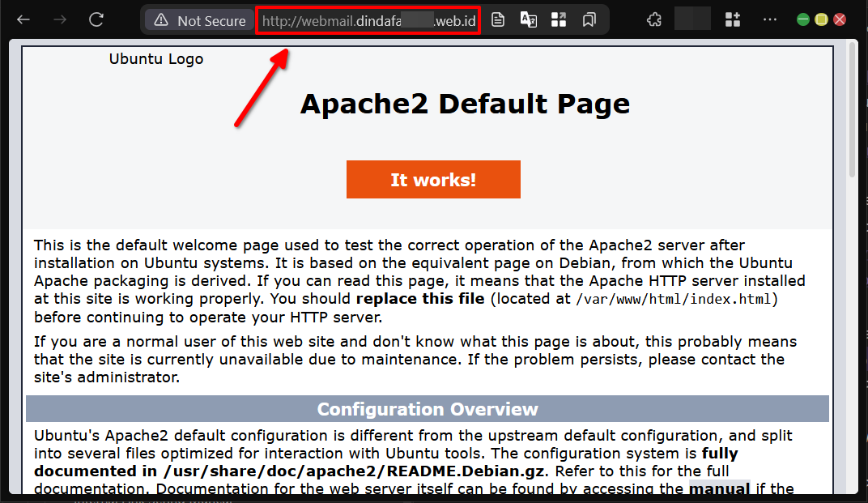
Task: Open reader view icon in address bar
Action: coord(498,20)
